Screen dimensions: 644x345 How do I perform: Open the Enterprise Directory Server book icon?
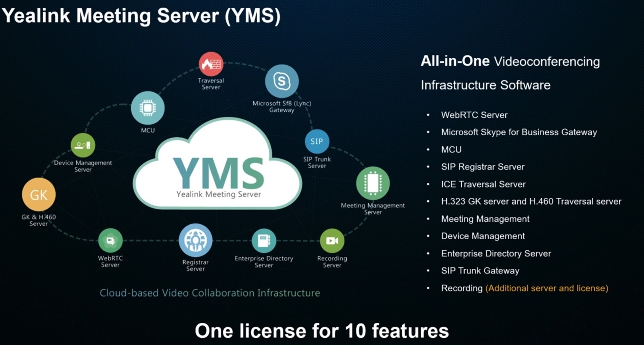(x=264, y=241)
